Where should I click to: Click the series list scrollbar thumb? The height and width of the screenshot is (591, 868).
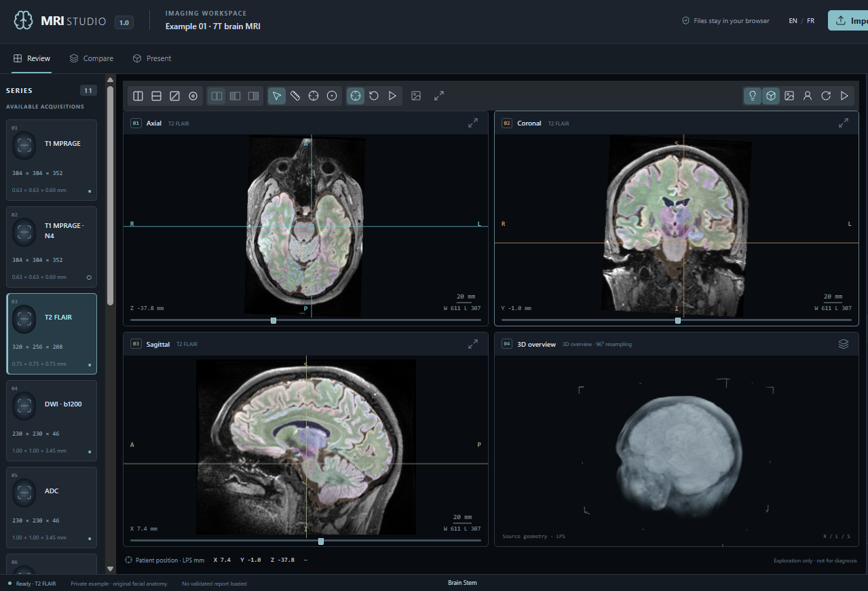pyautogui.click(x=111, y=195)
